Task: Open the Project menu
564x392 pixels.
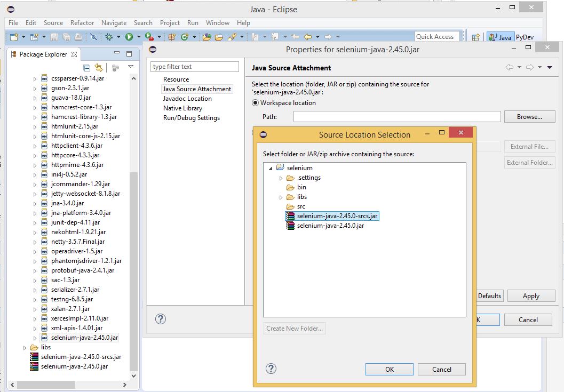Action: (170, 22)
